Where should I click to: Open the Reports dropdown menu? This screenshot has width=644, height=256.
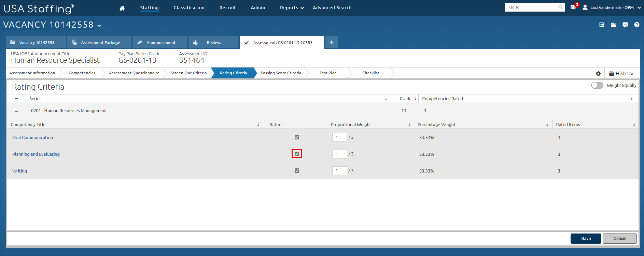[x=292, y=8]
